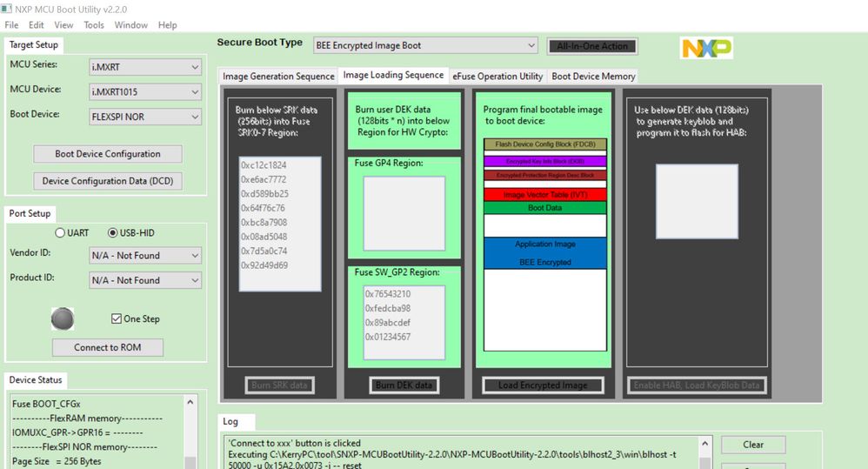
Task: Open the Boot Device dropdown showing FLEXSPI NOR
Action: pos(145,117)
